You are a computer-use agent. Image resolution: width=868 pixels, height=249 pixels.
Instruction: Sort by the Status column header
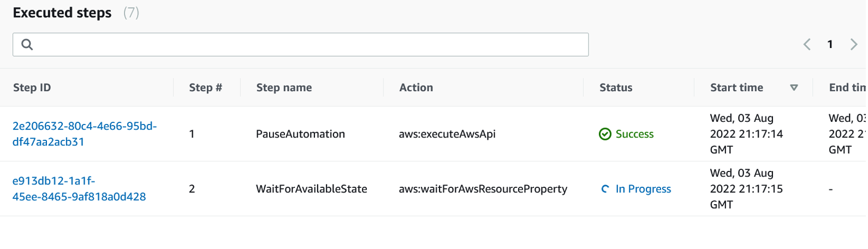tap(616, 87)
